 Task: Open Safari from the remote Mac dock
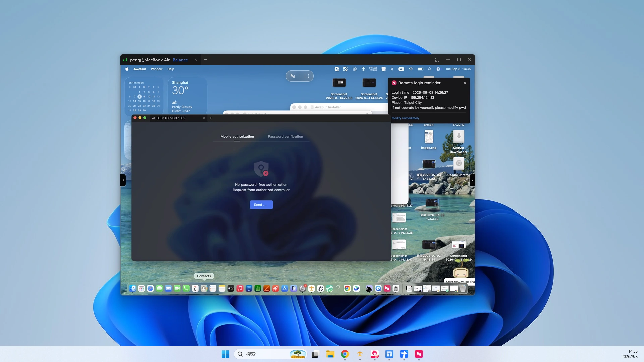(x=150, y=288)
